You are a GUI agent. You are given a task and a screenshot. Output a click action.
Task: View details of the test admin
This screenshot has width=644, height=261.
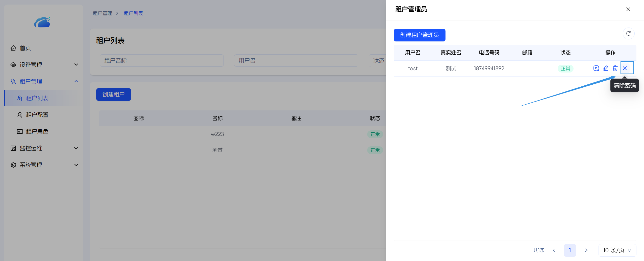coord(596,68)
